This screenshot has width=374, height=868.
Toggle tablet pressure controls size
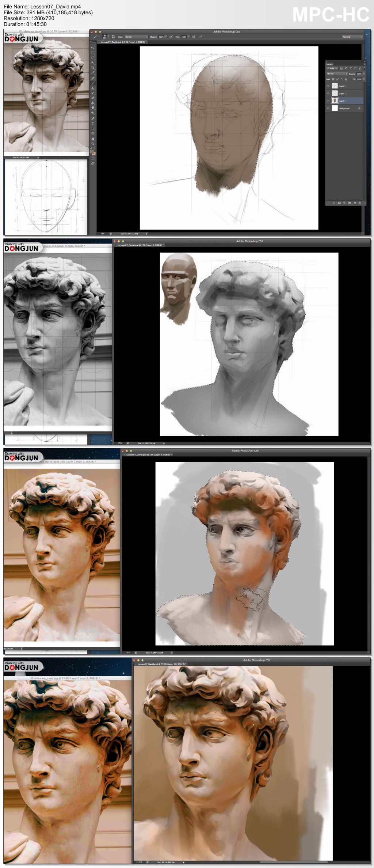click(201, 37)
